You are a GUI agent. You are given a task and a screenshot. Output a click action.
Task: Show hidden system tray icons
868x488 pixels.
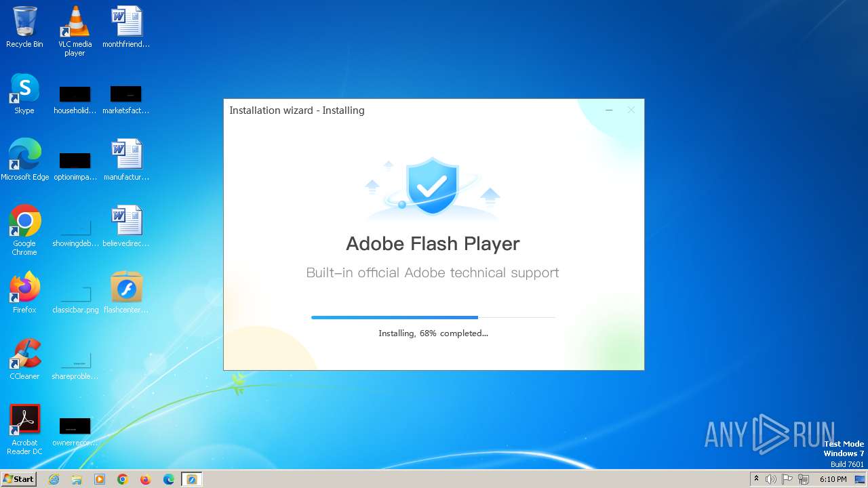[756, 479]
